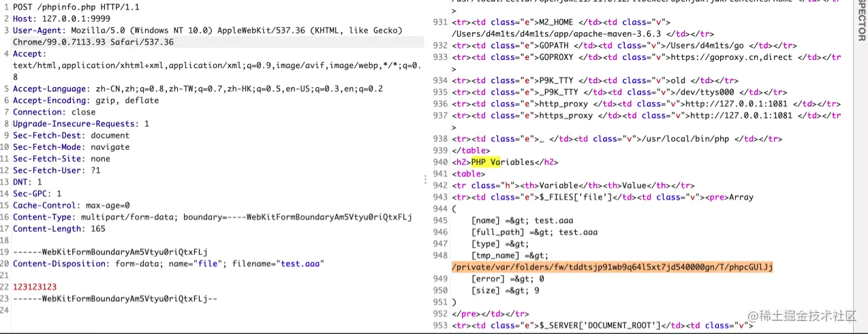Click the M2_HOME row in the response
This screenshot has height=334, width=868.
click(x=583, y=28)
